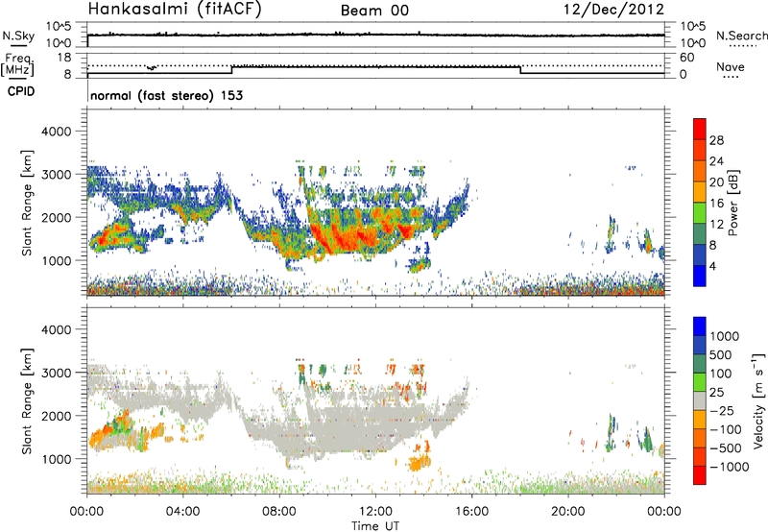768x532 pixels.
Task: Click the "N.Search" legend label
Action: pos(741,36)
